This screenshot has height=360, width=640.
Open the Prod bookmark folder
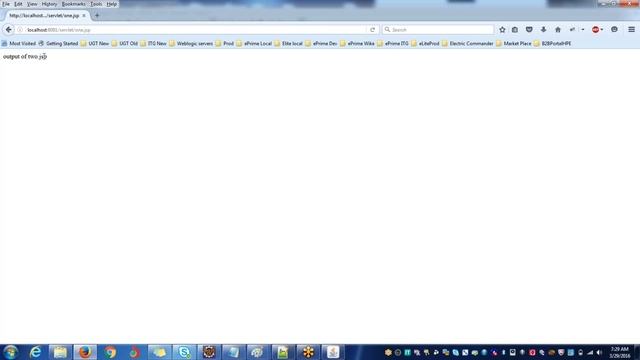tap(224, 43)
